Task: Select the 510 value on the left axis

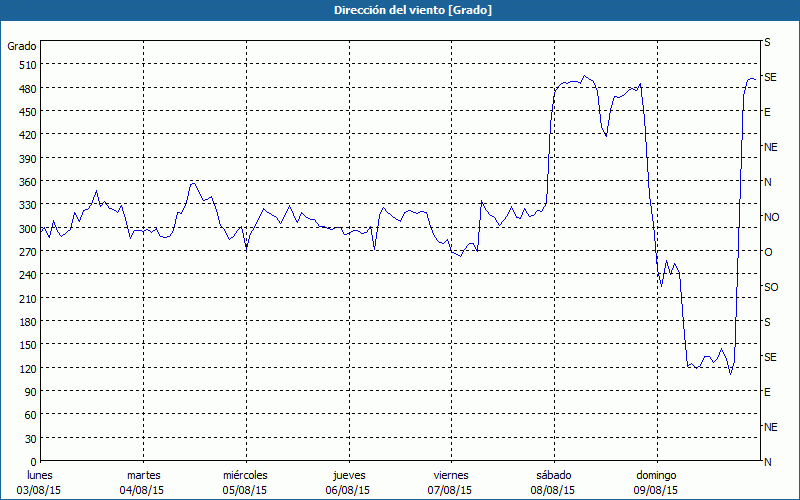Action: point(25,65)
